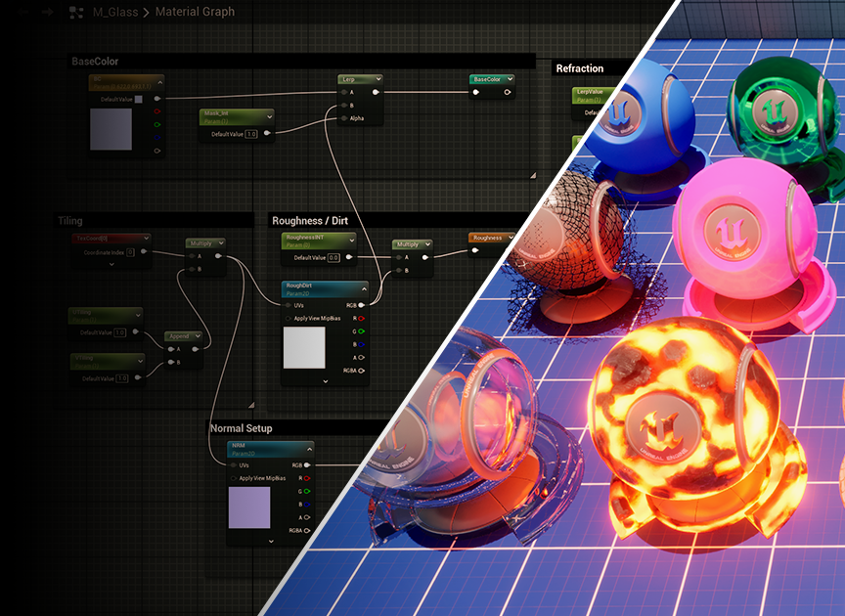Image resolution: width=845 pixels, height=616 pixels.
Task: Click the UTiling Default Value field
Action: coord(119,332)
